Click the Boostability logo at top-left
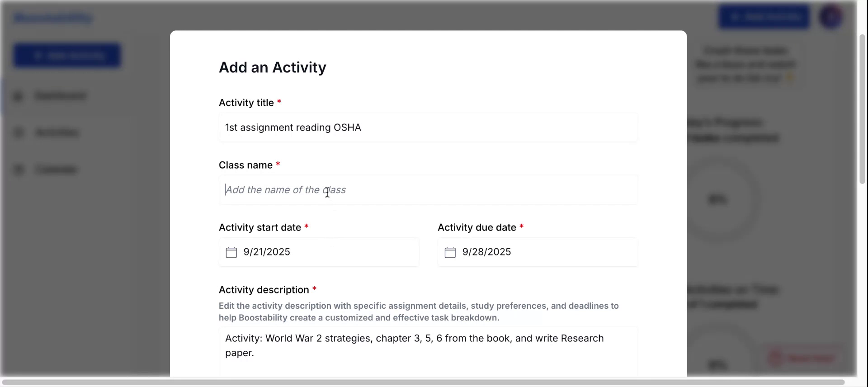The image size is (868, 387). (53, 18)
